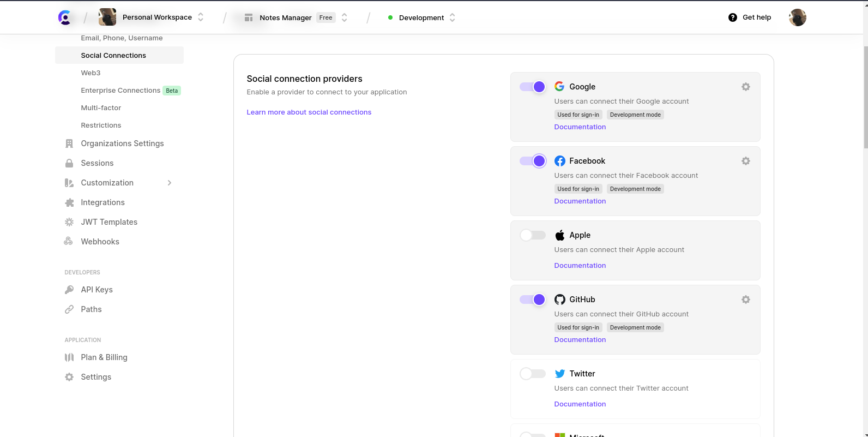868x437 pixels.
Task: Open Facebook Documentation link
Action: [580, 201]
